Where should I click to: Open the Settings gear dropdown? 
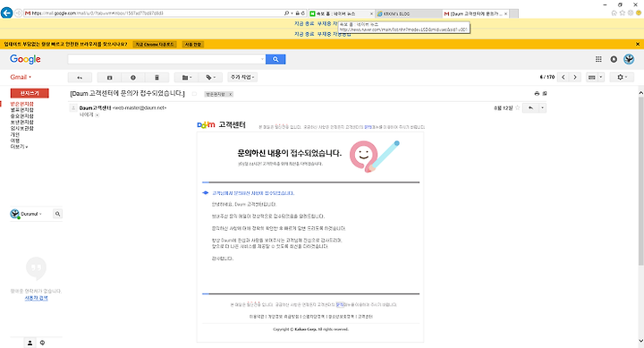(x=622, y=77)
